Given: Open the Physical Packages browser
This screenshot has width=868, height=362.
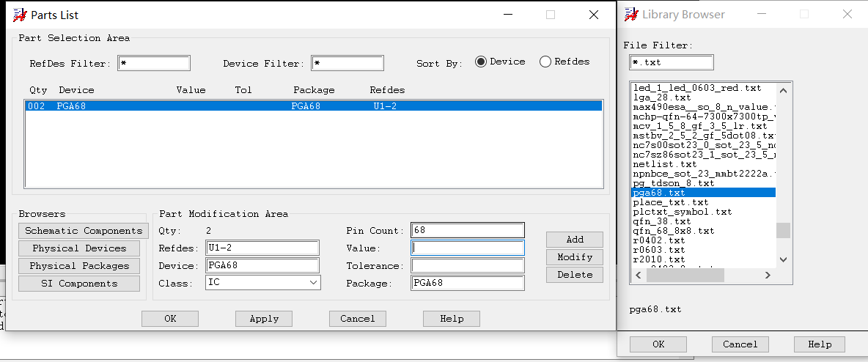Looking at the screenshot, I should 79,266.
